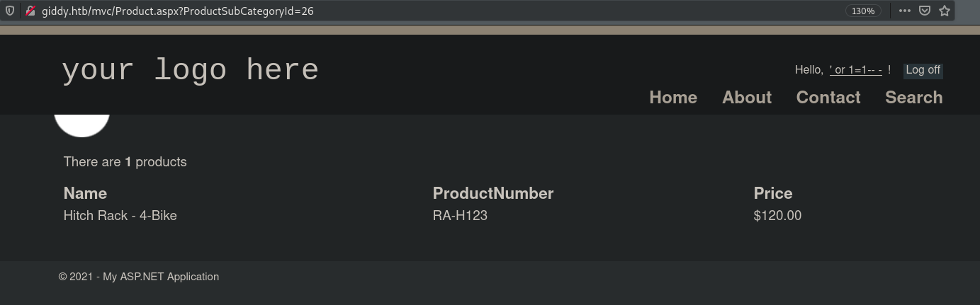Open the Contact navigation item
Screen dimensions: 980x305
[x=828, y=98]
